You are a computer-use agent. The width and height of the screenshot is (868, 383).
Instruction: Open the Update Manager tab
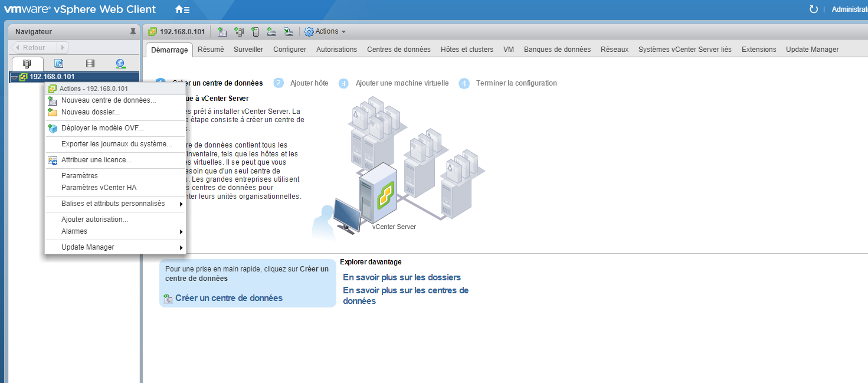coord(812,50)
